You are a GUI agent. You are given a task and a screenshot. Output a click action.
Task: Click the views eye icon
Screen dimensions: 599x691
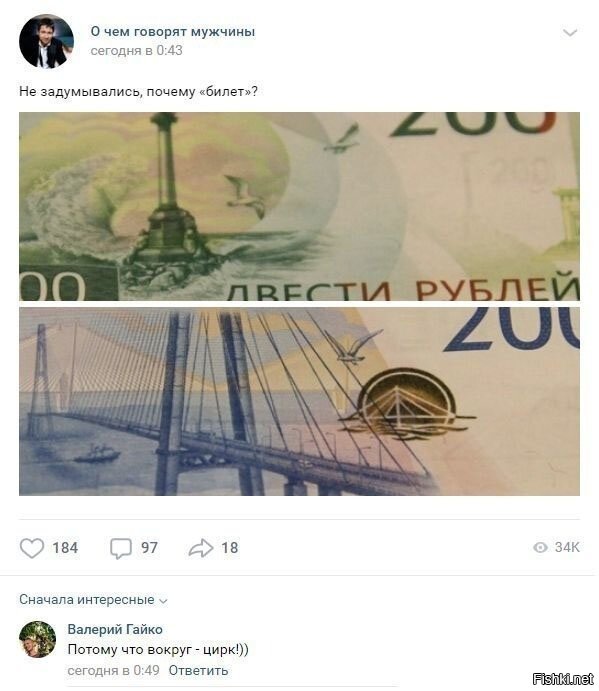coord(540,547)
